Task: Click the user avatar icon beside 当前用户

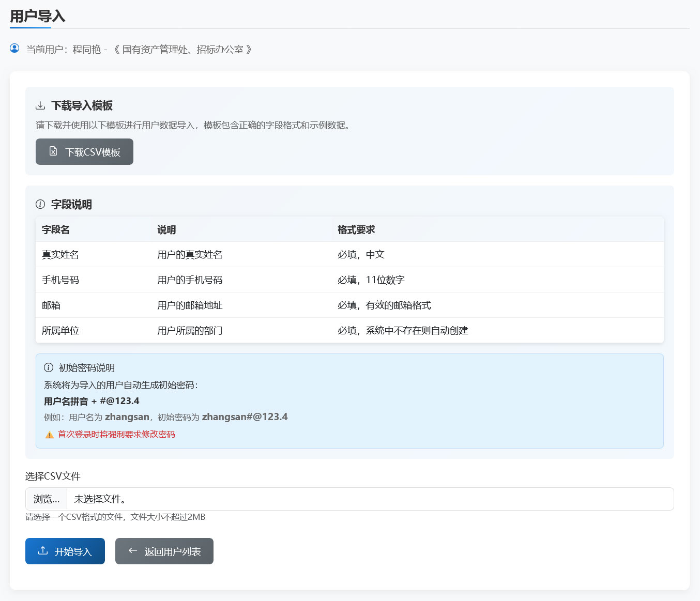Action: click(x=14, y=48)
